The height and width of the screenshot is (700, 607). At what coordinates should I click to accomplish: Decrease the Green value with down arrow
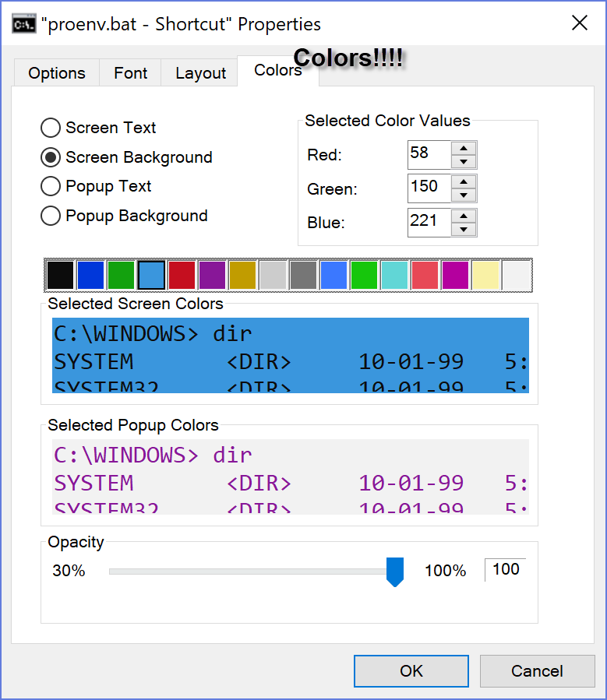(x=464, y=195)
